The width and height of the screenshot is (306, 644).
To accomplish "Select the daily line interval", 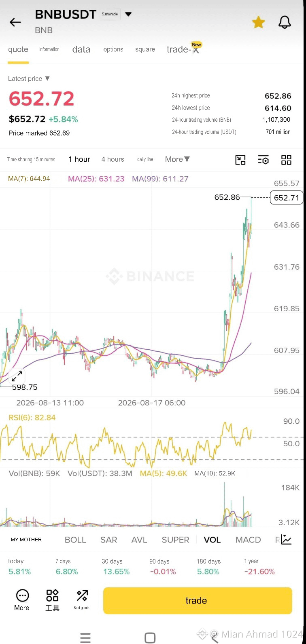I will click(145, 159).
